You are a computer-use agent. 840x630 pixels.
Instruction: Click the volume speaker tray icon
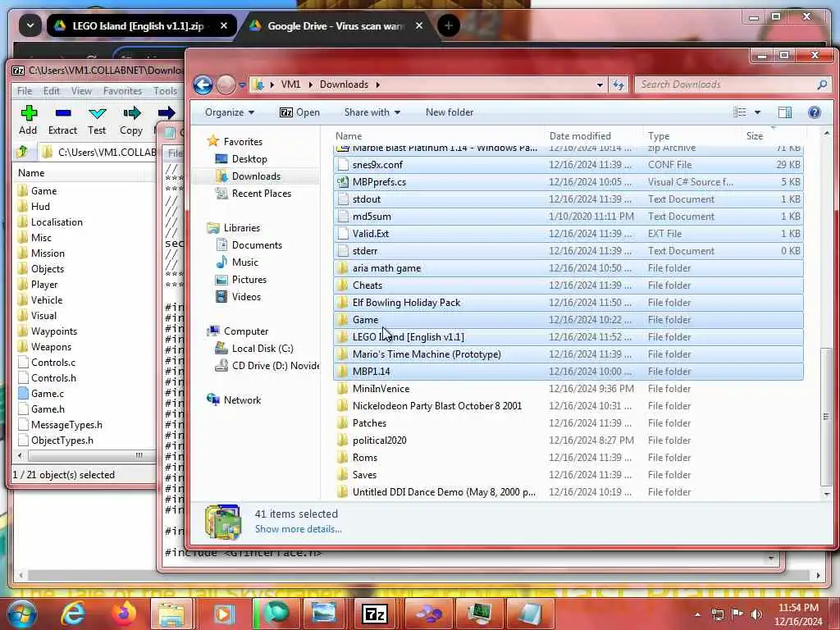point(757,614)
